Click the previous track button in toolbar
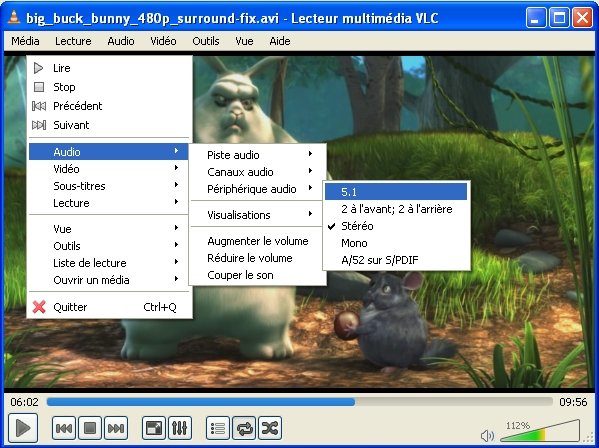The height and width of the screenshot is (448, 599). point(64,428)
